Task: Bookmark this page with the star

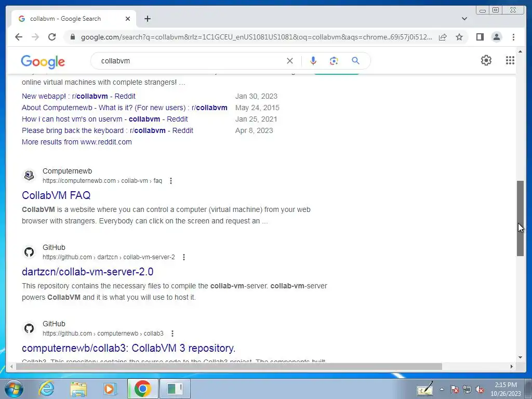Action: (x=459, y=37)
